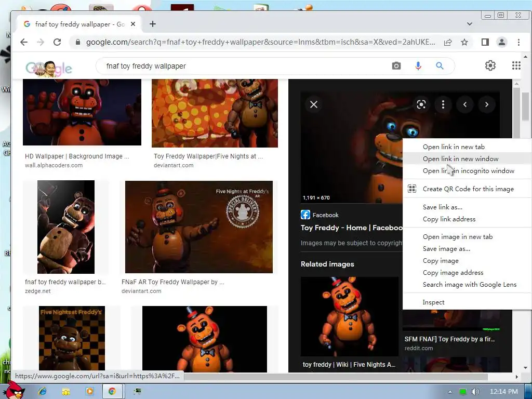Open Google quick settings gear
The height and width of the screenshot is (399, 532).
tap(490, 65)
